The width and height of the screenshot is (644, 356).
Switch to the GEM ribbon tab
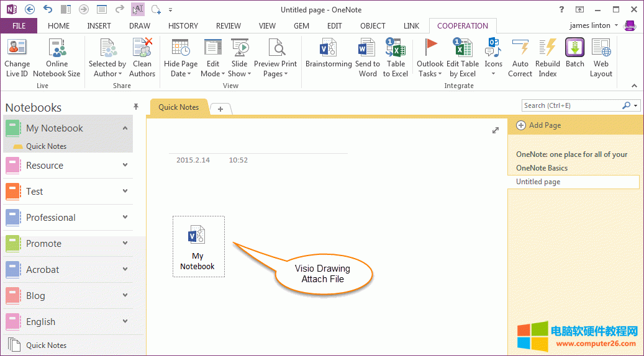click(301, 26)
